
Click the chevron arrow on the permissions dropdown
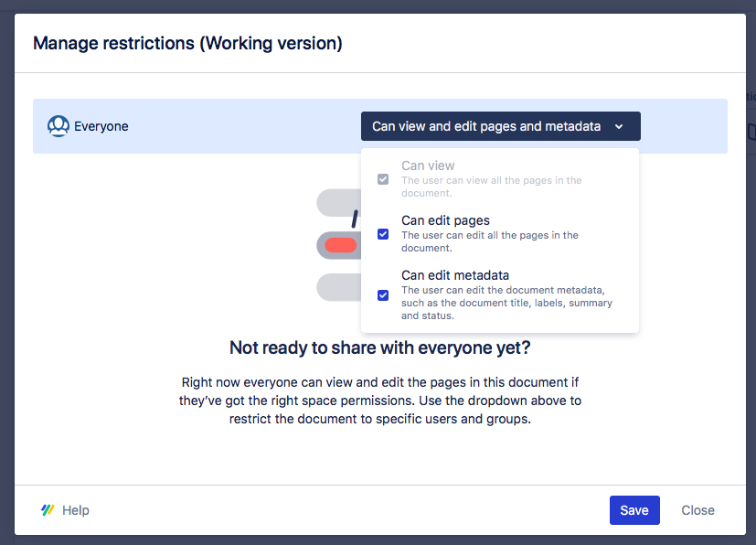click(620, 126)
